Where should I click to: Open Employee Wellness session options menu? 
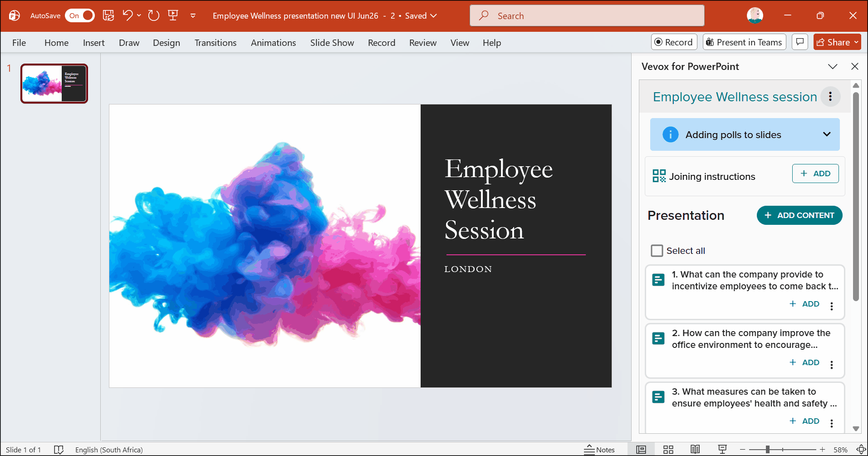pos(830,96)
